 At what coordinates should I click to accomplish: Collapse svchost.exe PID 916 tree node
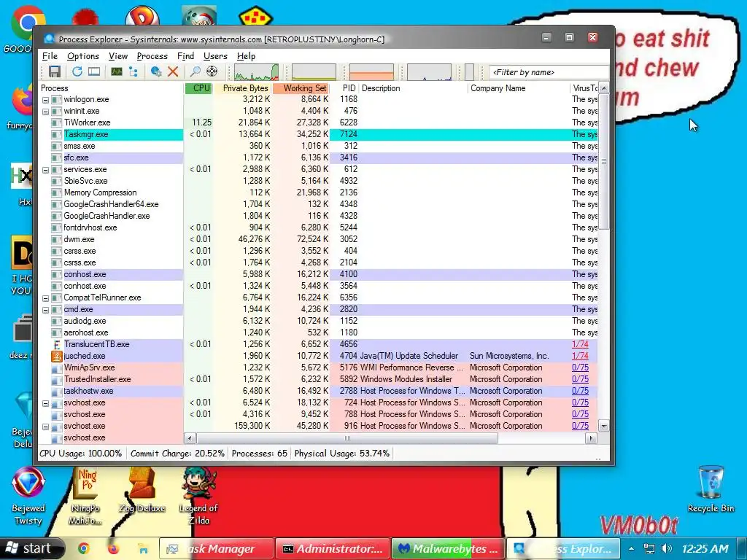pyautogui.click(x=46, y=427)
